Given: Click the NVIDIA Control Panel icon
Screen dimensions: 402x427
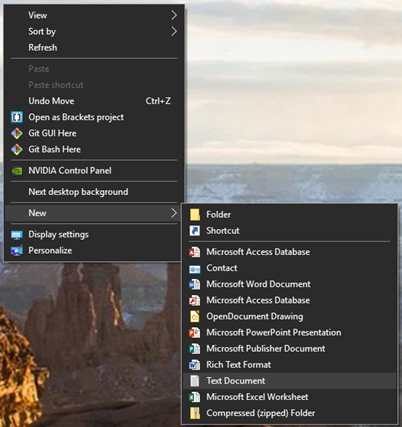Looking at the screenshot, I should click(17, 171).
